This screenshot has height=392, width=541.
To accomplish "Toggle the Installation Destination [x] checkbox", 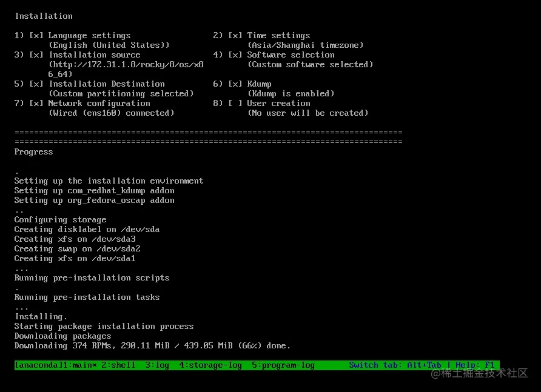I will pyautogui.click(x=36, y=84).
